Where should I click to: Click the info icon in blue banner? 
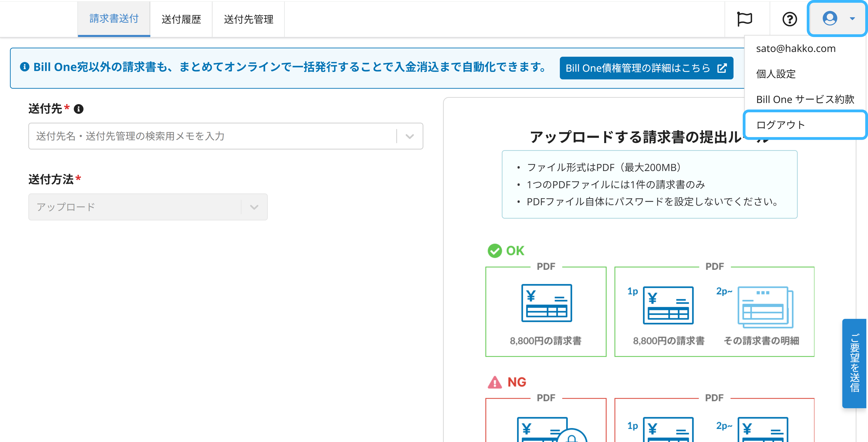25,67
